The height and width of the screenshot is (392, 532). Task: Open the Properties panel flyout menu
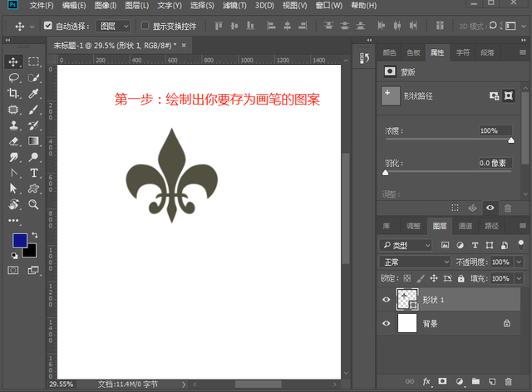(x=523, y=52)
